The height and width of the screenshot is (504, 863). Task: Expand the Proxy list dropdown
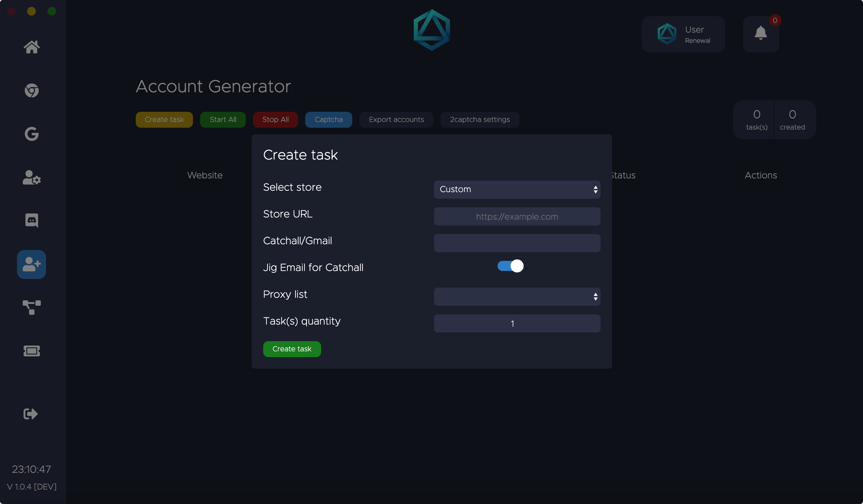pos(517,297)
